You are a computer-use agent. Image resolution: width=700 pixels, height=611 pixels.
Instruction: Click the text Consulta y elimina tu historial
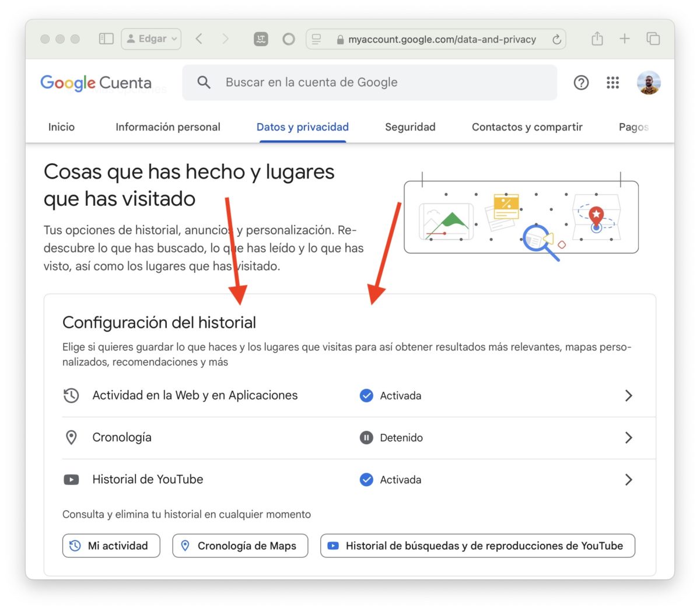[x=187, y=514]
